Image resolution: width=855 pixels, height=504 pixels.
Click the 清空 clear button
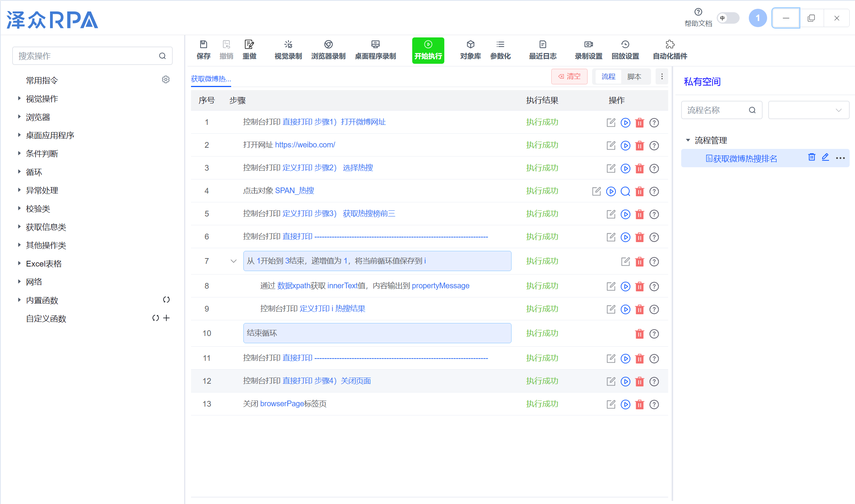569,77
